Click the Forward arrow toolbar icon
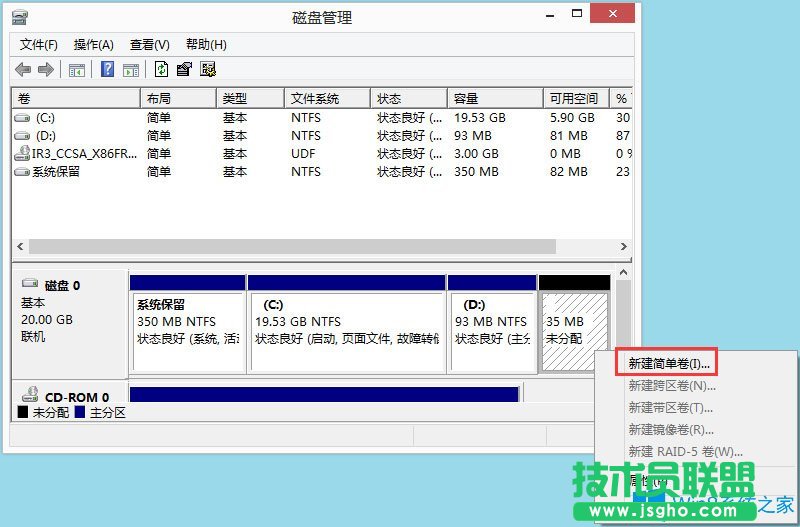This screenshot has width=800, height=527. coord(46,69)
